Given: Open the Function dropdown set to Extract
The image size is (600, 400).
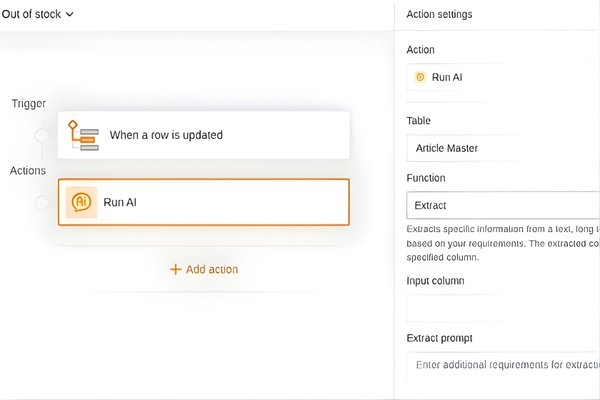Looking at the screenshot, I should [502, 205].
